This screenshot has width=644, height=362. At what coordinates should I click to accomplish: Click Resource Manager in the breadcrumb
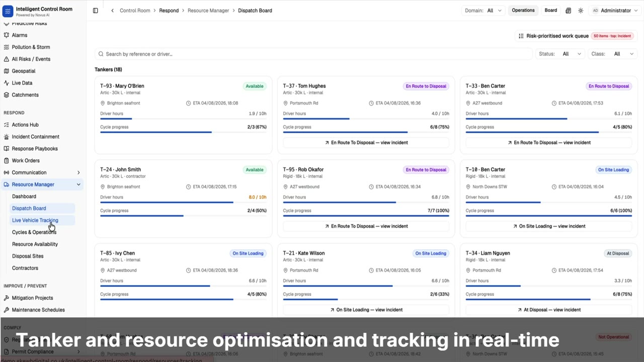[208, 11]
